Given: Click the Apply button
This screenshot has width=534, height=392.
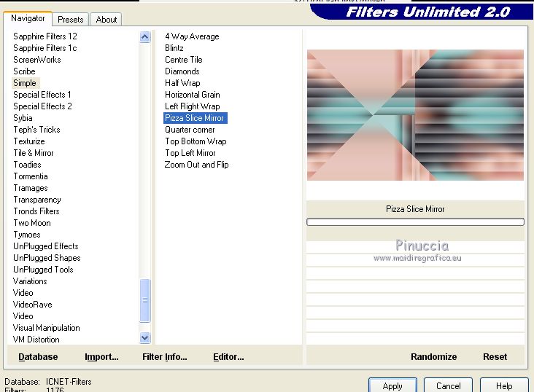Looking at the screenshot, I should click(392, 386).
